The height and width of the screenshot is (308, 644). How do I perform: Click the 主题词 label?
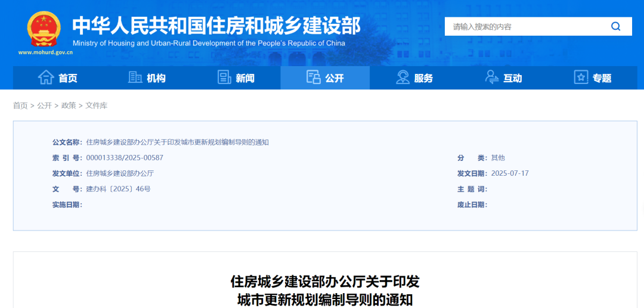tap(472, 189)
